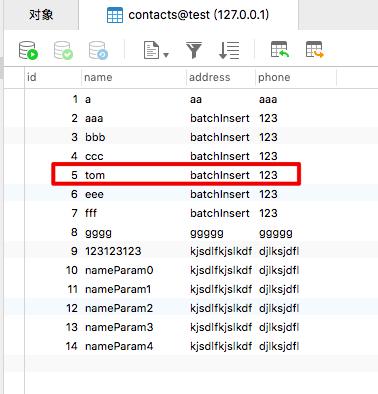378x394 pixels.
Task: Select the name cell 'a' in row 1
Action: coord(88,99)
